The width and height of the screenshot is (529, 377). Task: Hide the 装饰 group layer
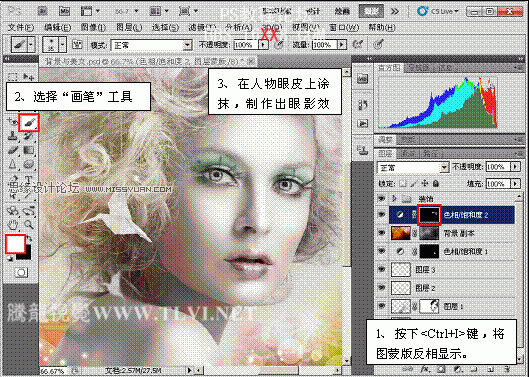382,198
